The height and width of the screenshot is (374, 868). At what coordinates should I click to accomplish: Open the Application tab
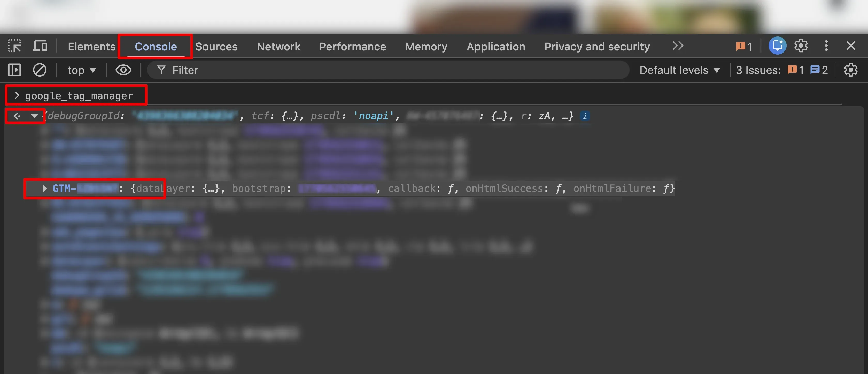496,47
